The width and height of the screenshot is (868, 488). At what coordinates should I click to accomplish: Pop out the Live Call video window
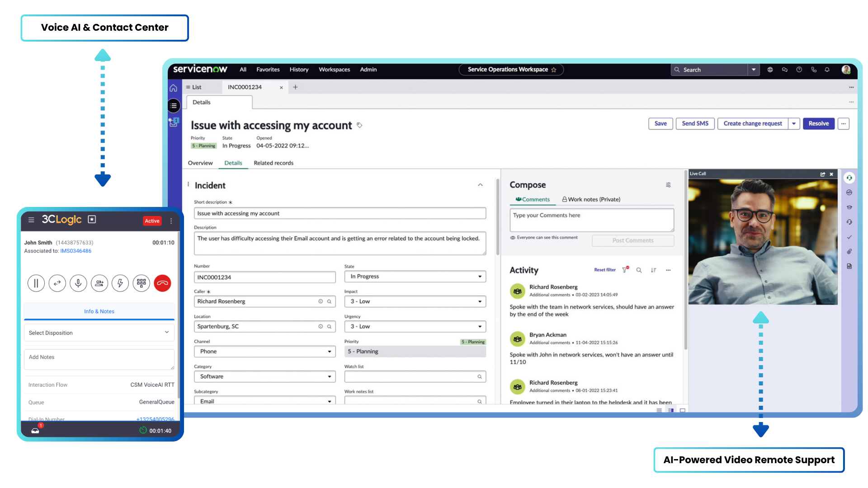823,174
